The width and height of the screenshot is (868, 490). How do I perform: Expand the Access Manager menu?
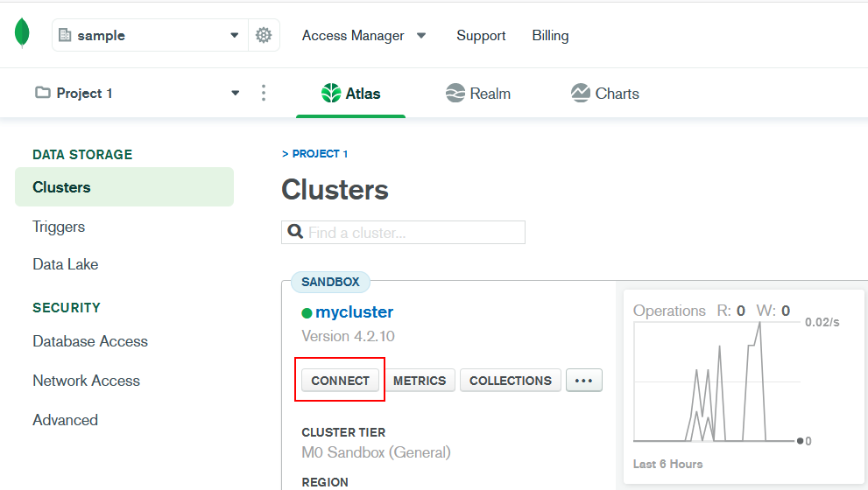[363, 35]
